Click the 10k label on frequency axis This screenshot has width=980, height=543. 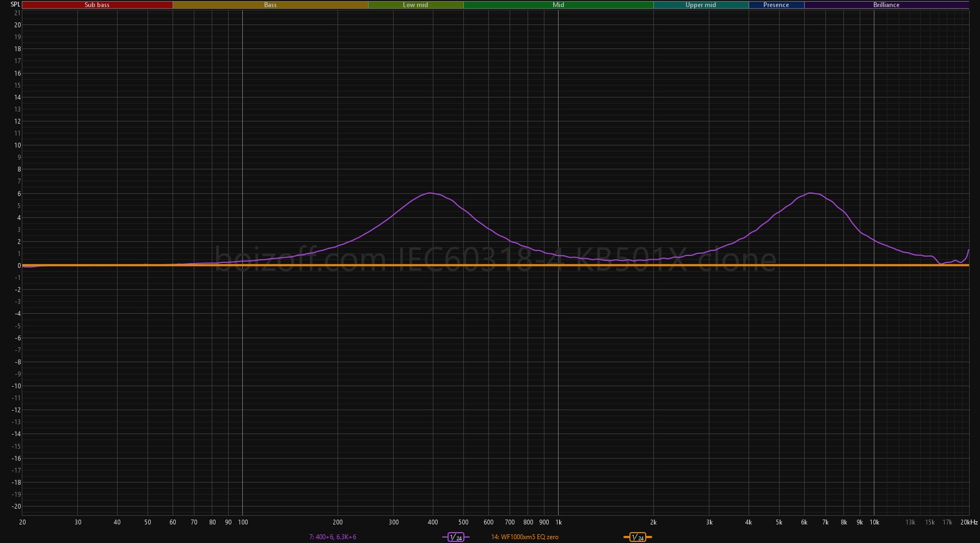click(x=874, y=522)
